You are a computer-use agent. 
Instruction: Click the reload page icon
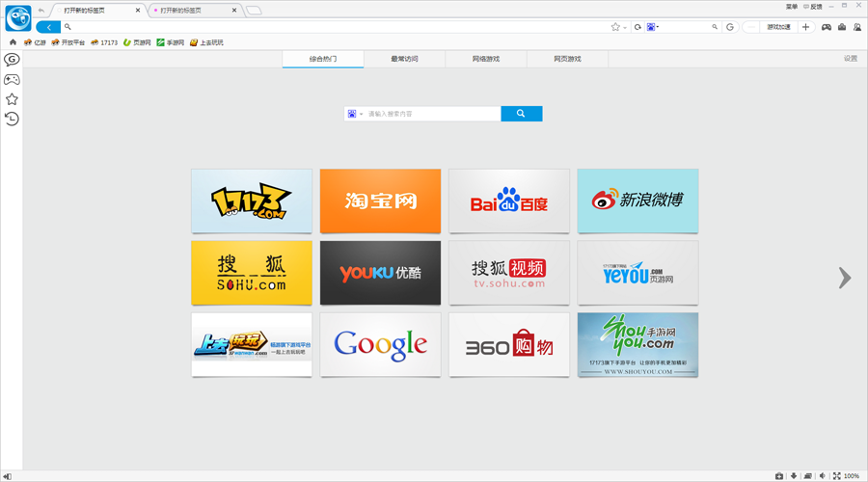coord(637,27)
